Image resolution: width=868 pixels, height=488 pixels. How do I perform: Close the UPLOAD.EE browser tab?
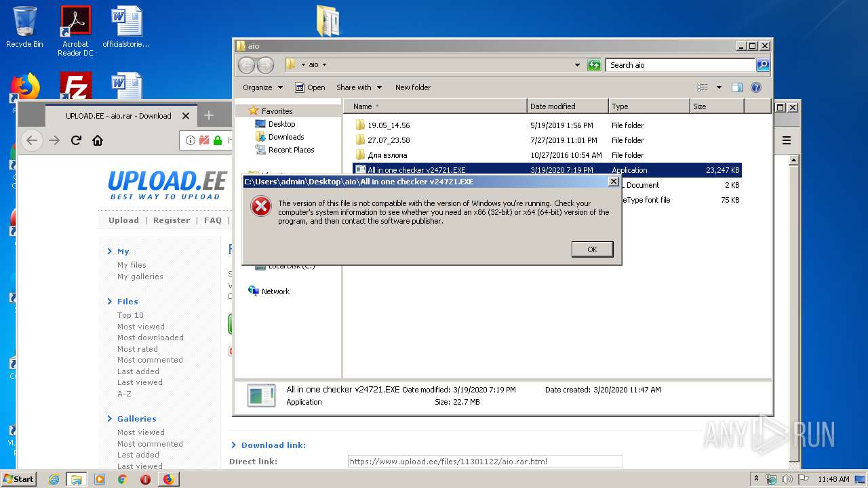185,116
